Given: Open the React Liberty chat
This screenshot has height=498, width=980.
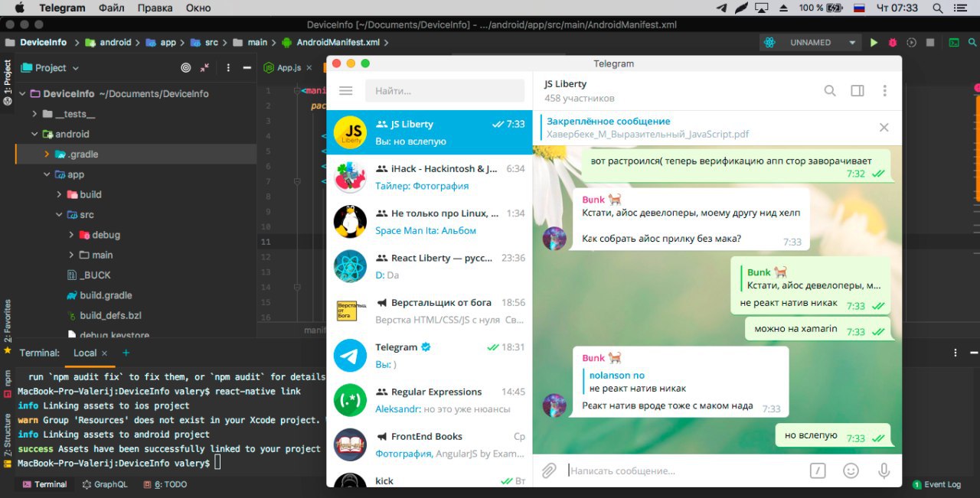Looking at the screenshot, I should pyautogui.click(x=429, y=266).
